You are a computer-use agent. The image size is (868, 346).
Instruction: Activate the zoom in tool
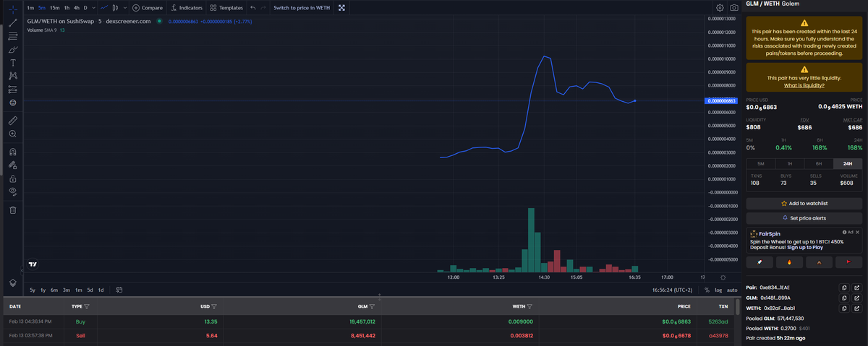click(x=13, y=134)
